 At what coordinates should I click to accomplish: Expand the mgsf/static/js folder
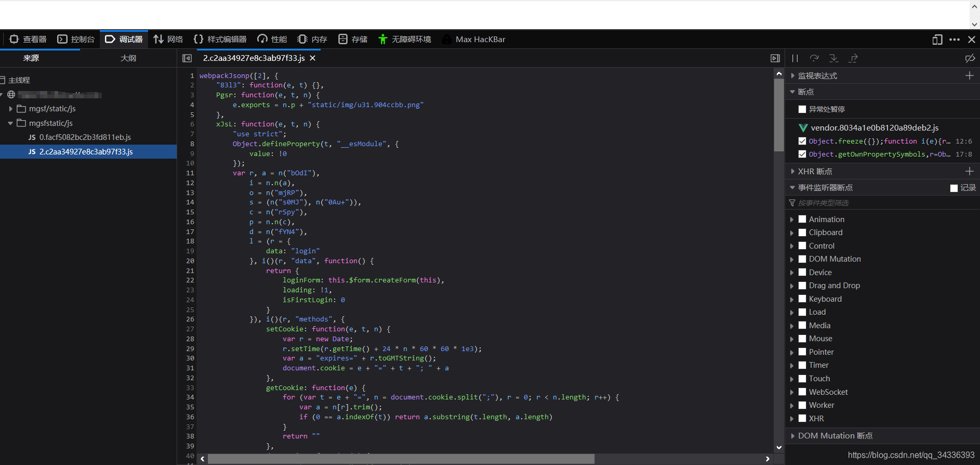11,109
